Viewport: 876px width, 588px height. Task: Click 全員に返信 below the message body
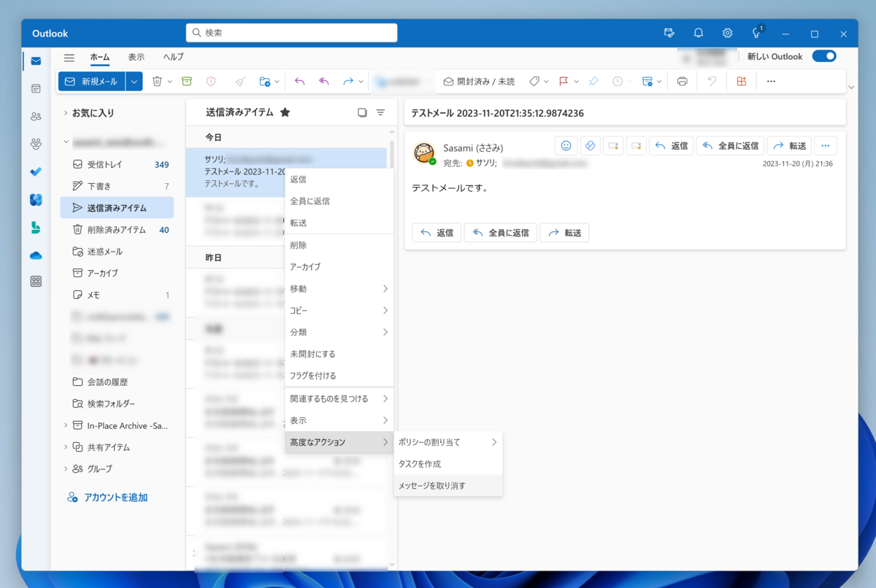pyautogui.click(x=501, y=233)
